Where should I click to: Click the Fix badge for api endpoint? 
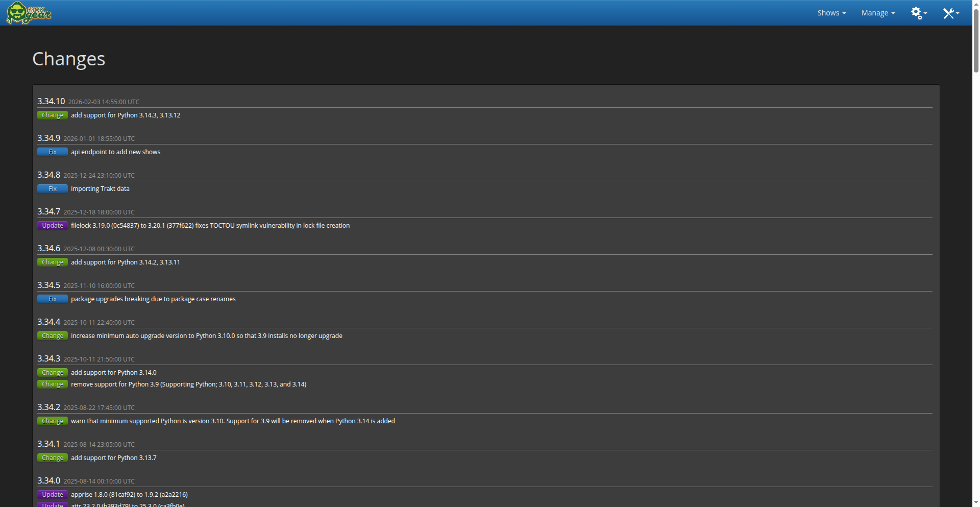(53, 152)
